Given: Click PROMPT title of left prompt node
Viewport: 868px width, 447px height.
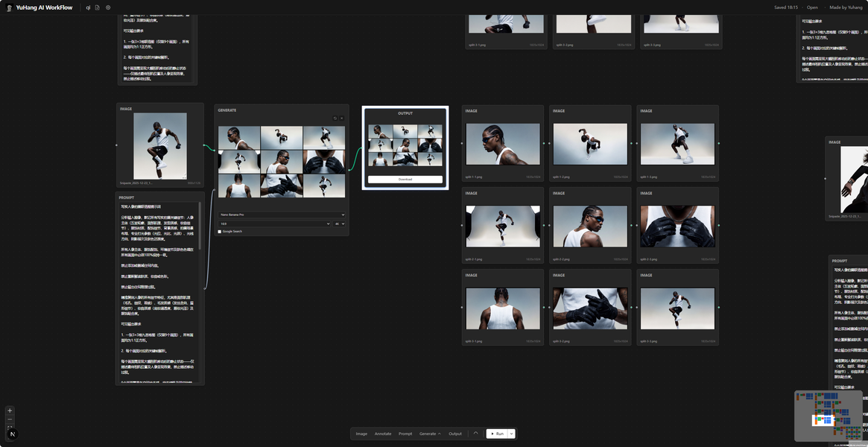Looking at the screenshot, I should point(126,197).
